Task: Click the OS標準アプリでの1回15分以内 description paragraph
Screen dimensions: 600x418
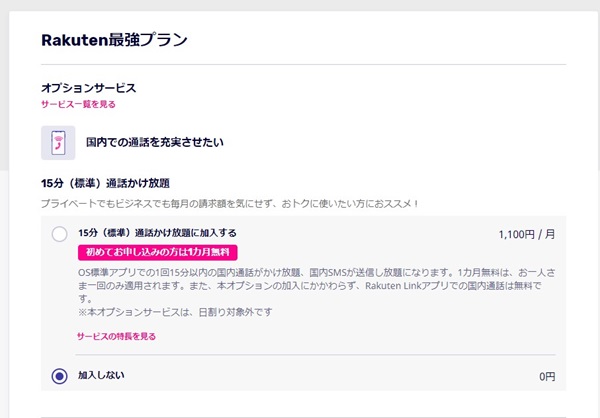Action: coord(316,285)
